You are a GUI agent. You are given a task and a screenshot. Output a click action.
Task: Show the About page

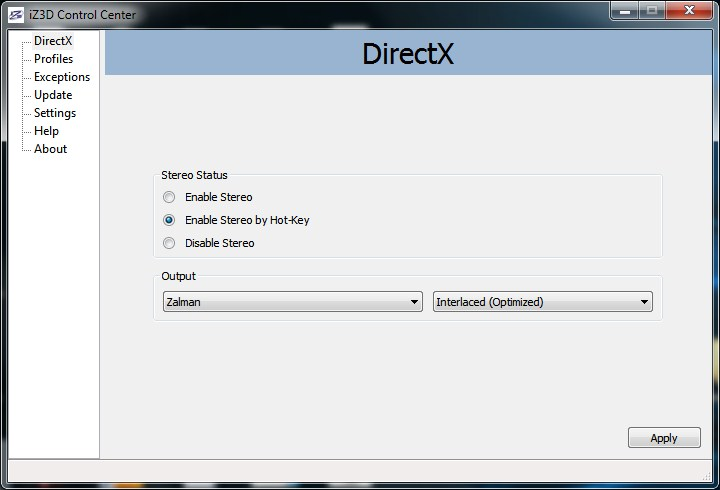[50, 149]
